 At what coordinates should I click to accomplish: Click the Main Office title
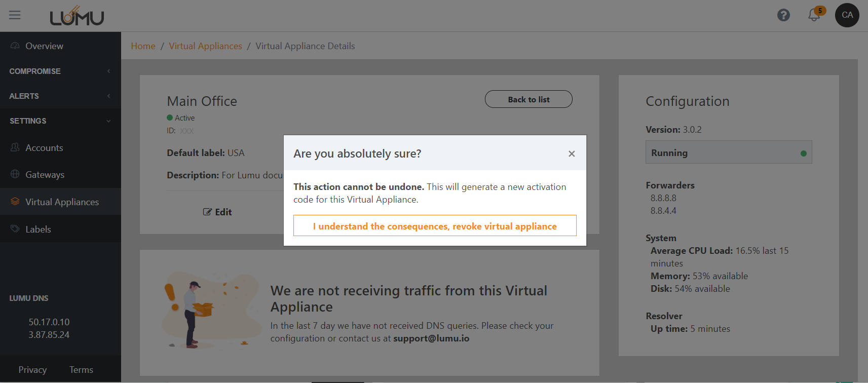[202, 101]
